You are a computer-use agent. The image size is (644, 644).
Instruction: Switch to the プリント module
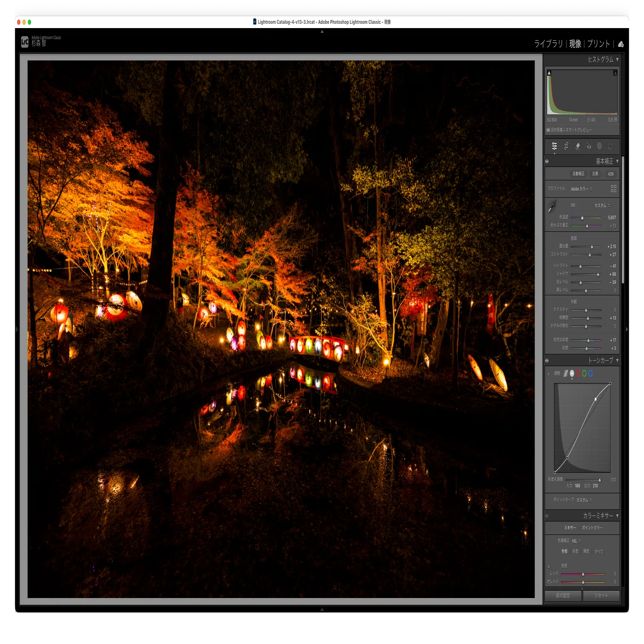coord(598,44)
